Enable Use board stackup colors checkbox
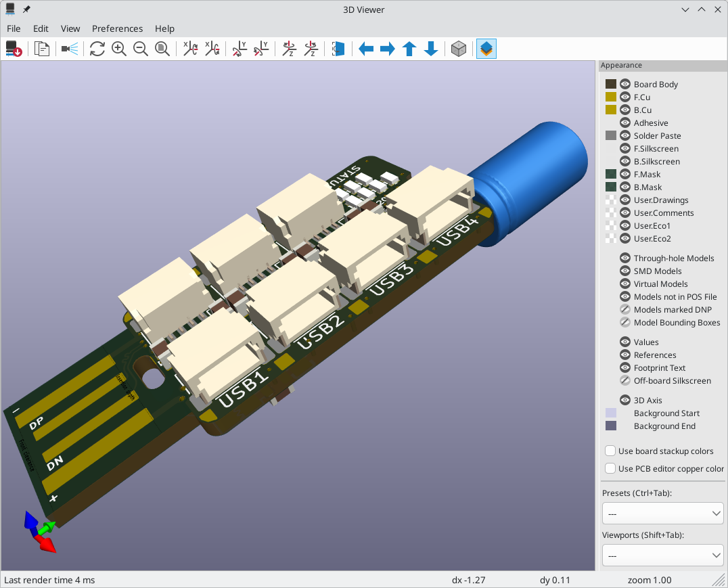The width and height of the screenshot is (728, 588). 610,451
